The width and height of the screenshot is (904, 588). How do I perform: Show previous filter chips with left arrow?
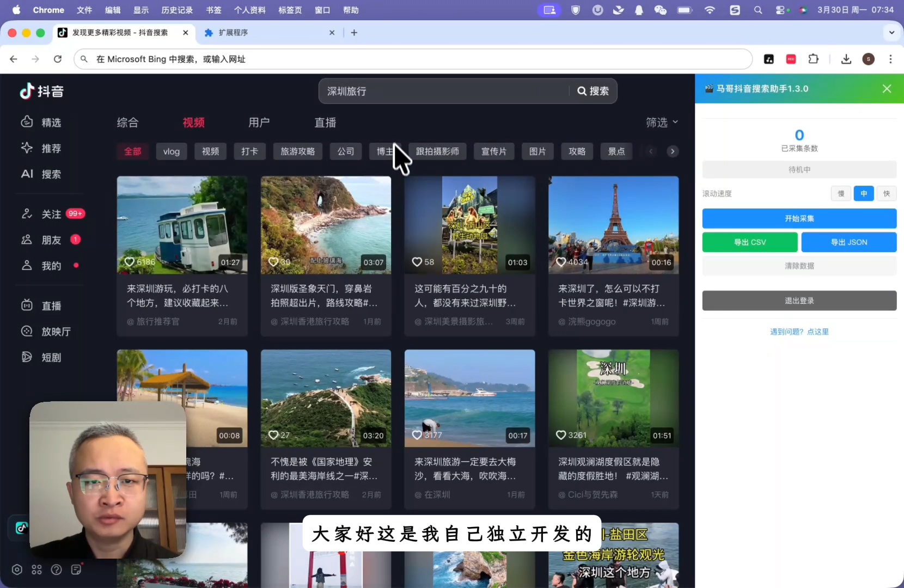651,151
